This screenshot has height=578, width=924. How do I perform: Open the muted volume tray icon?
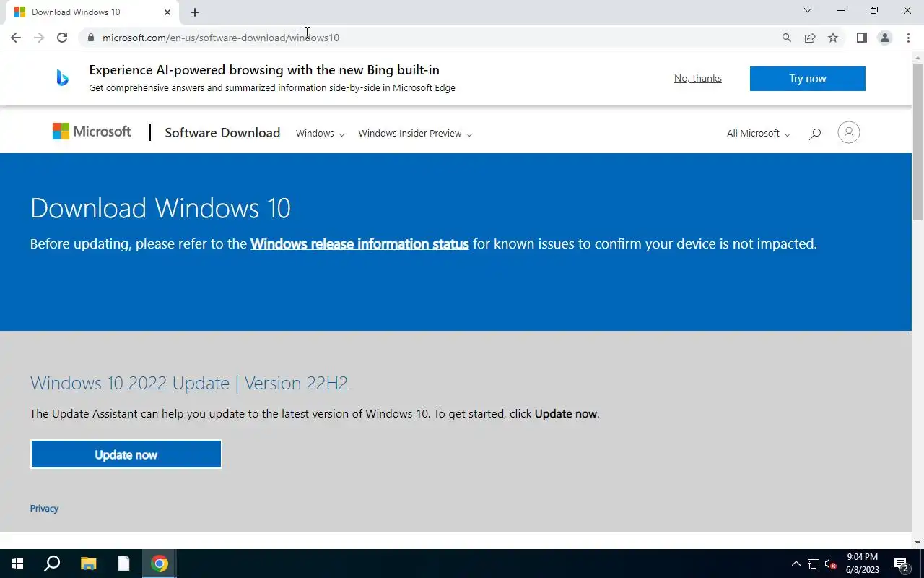831,564
